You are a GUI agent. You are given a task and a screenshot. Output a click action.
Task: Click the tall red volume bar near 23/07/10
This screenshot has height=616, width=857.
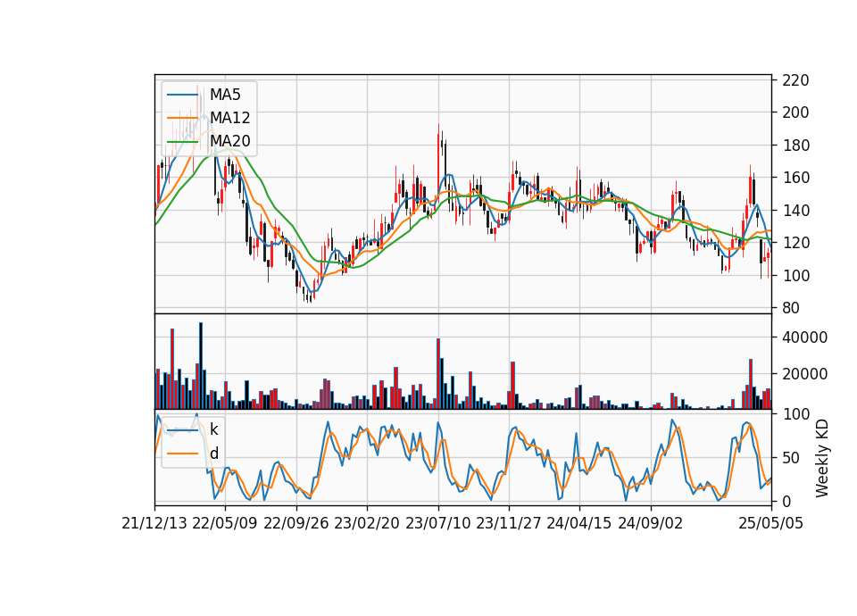click(x=438, y=374)
